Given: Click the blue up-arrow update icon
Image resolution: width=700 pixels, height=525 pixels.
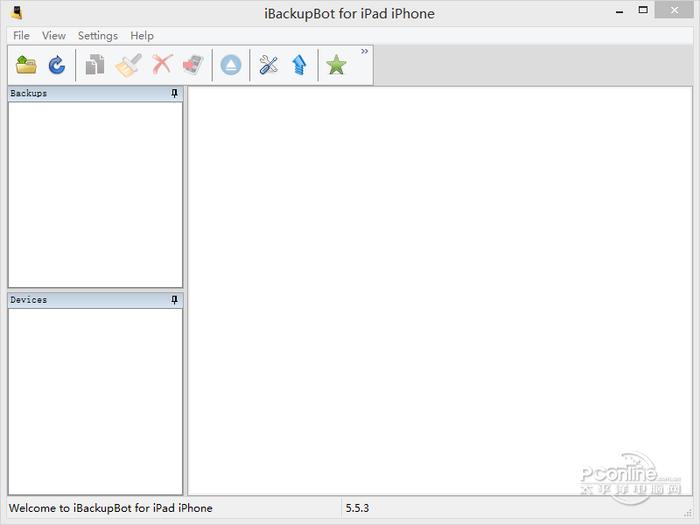Looking at the screenshot, I should point(299,65).
